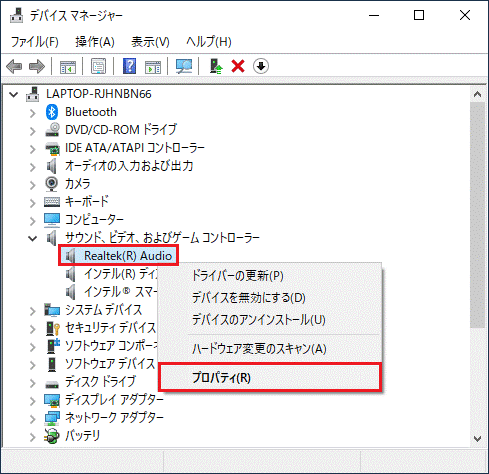Expand the キーボード category
This screenshot has height=474, width=489.
click(x=32, y=203)
